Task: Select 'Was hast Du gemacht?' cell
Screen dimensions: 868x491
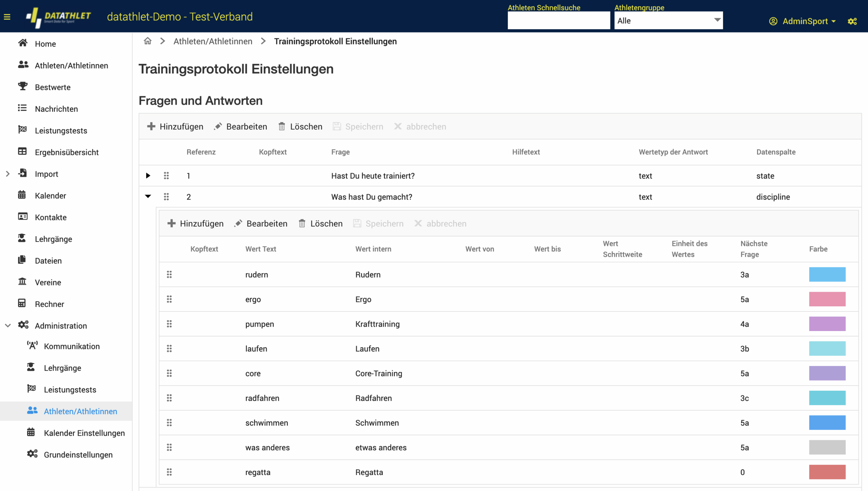Action: click(x=372, y=197)
